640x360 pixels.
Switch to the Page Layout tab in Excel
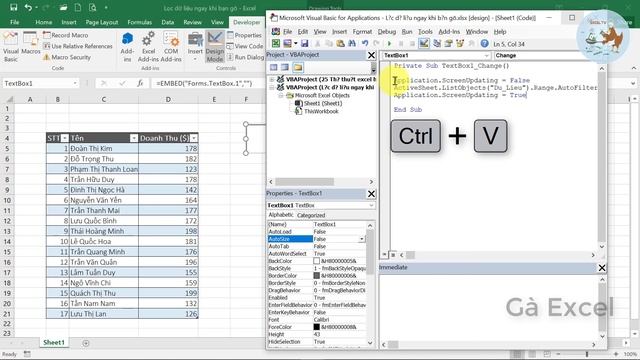click(102, 22)
